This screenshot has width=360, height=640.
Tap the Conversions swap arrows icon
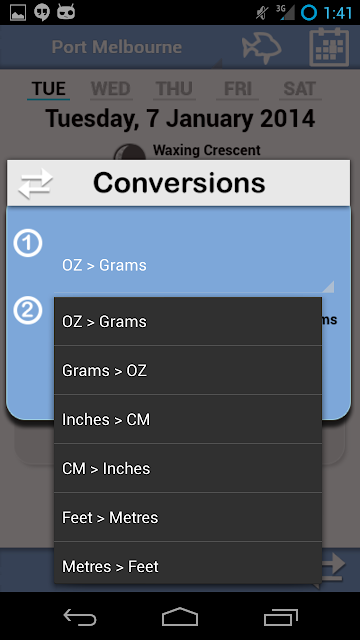click(36, 183)
